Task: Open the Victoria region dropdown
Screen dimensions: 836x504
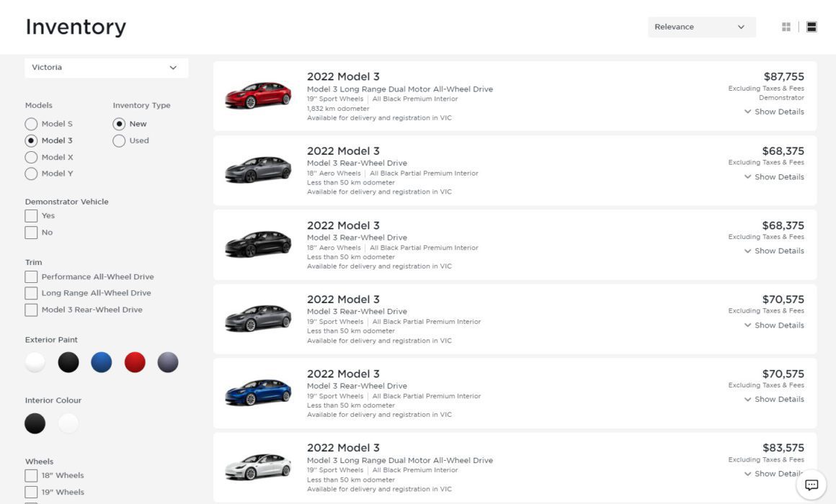Action: tap(106, 68)
